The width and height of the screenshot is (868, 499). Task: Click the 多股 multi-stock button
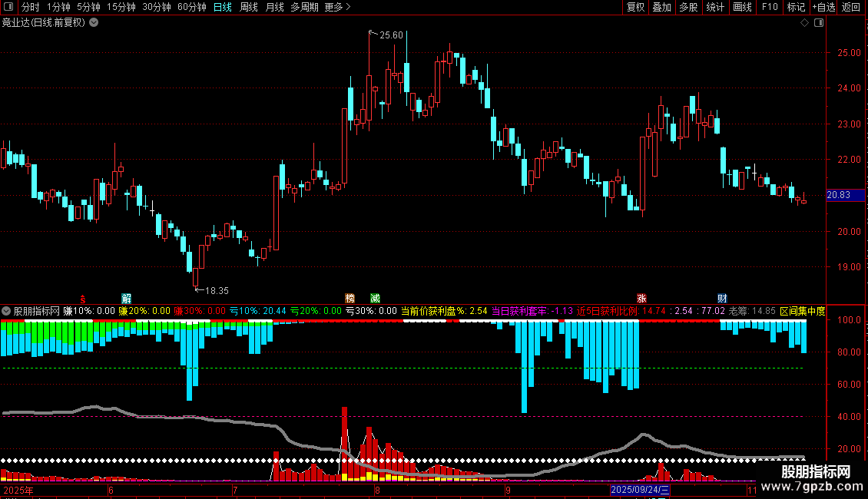[x=689, y=7]
